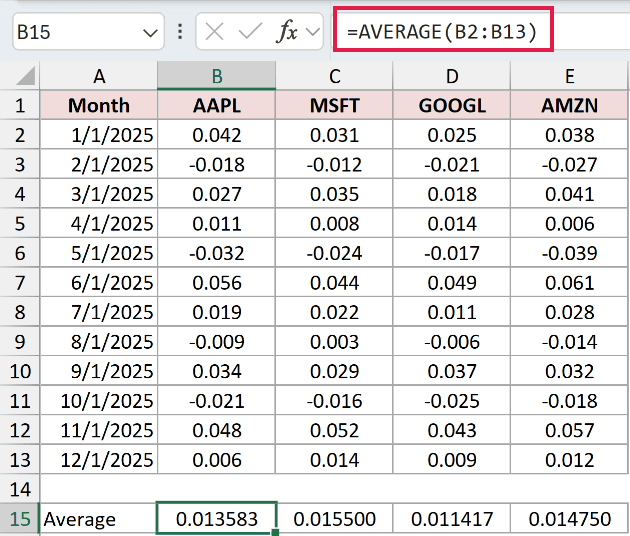Select MSFT cell with value -0.024
This screenshot has width=630, height=536.
[334, 253]
